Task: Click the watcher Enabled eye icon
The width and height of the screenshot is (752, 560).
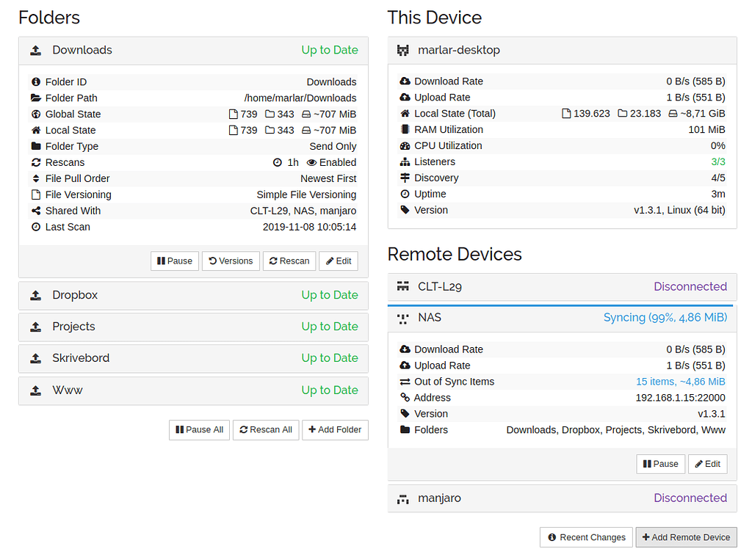Action: coord(311,163)
